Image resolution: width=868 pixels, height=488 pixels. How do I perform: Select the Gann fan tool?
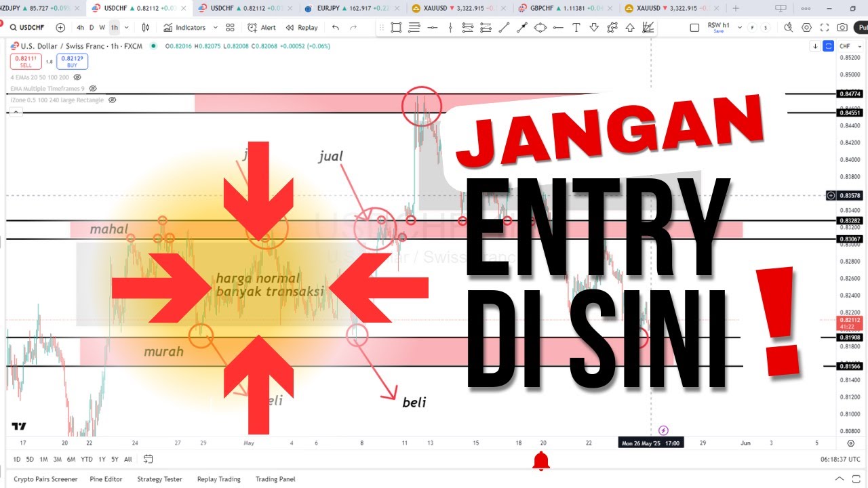[x=648, y=28]
